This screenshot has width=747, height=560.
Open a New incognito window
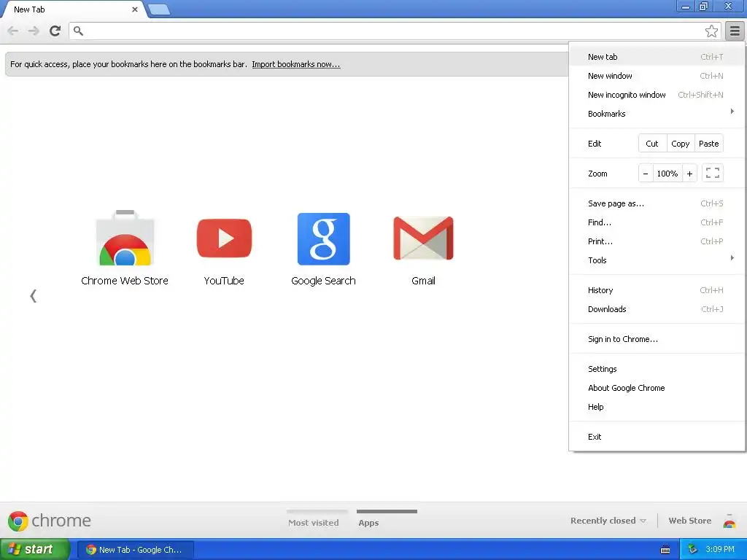click(x=657, y=95)
